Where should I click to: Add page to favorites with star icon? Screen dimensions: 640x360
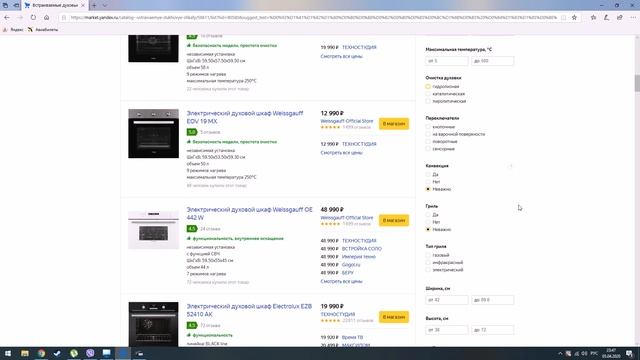[x=574, y=18]
